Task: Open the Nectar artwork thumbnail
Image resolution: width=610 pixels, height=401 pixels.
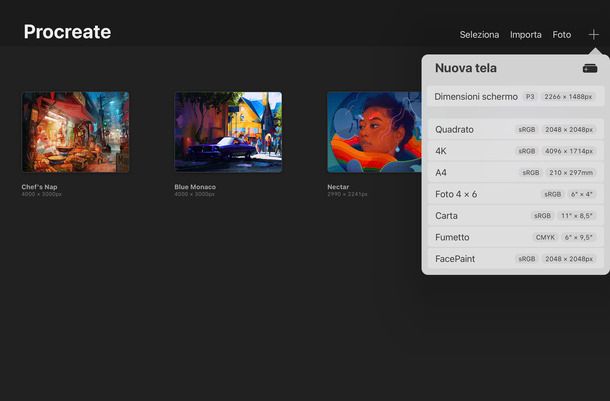Action: pyautogui.click(x=374, y=132)
